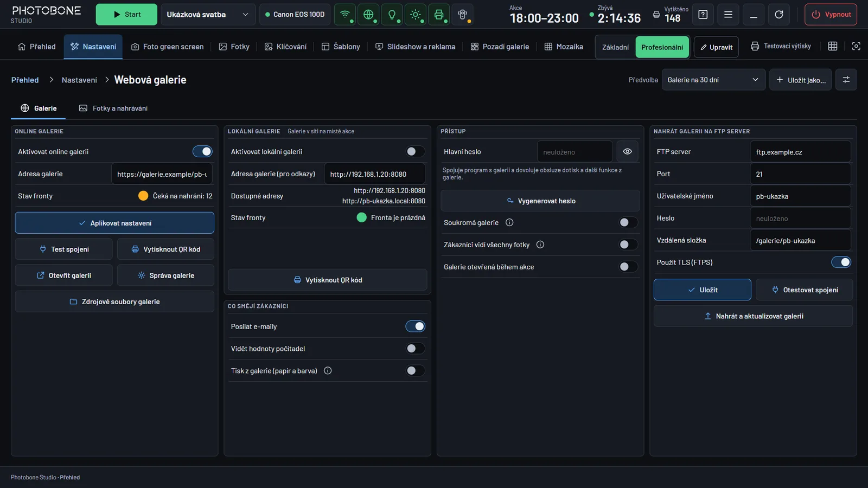The width and height of the screenshot is (868, 488).
Task: Click the Přehled breadcrumb link
Action: click(25, 80)
